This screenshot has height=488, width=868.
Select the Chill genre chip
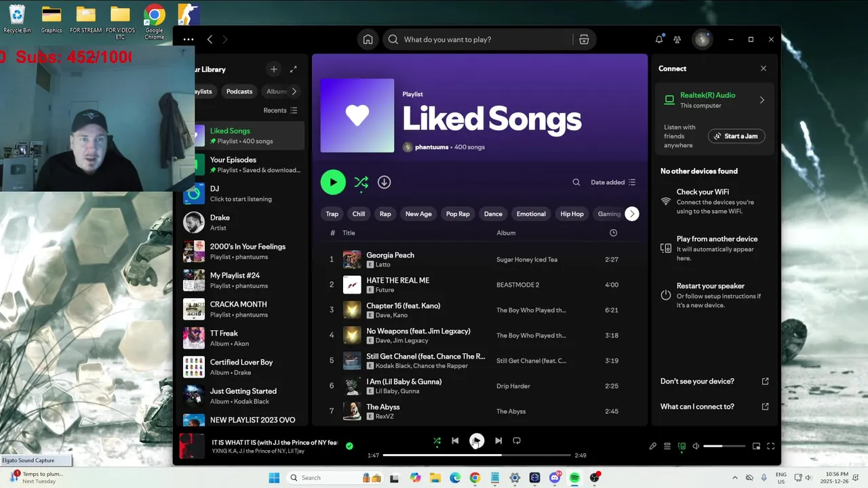pos(359,213)
